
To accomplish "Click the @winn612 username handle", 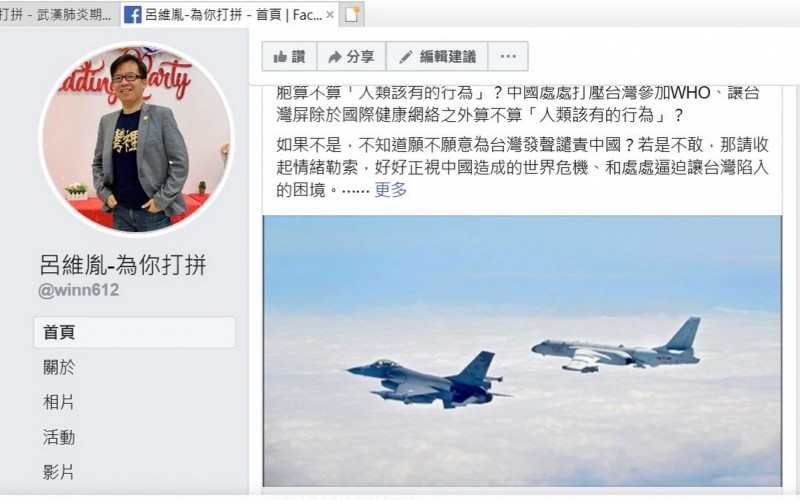I will click(x=79, y=290).
